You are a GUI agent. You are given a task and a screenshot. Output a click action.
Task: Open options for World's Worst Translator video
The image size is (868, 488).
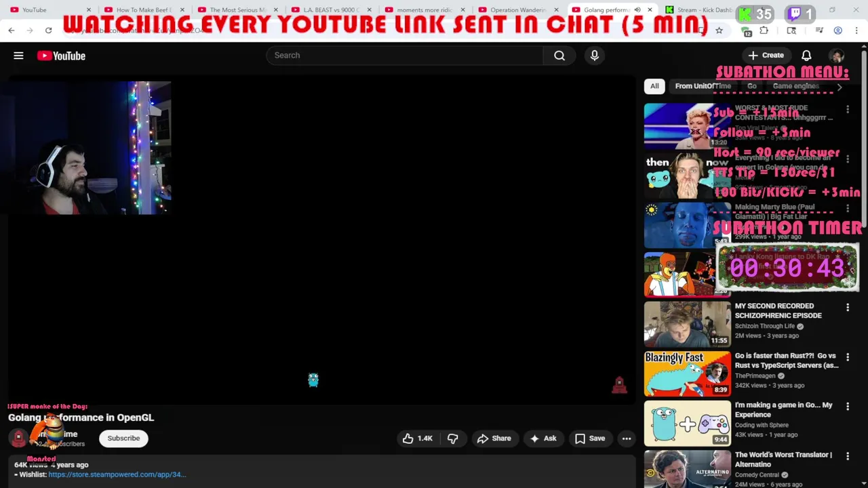pyautogui.click(x=848, y=456)
